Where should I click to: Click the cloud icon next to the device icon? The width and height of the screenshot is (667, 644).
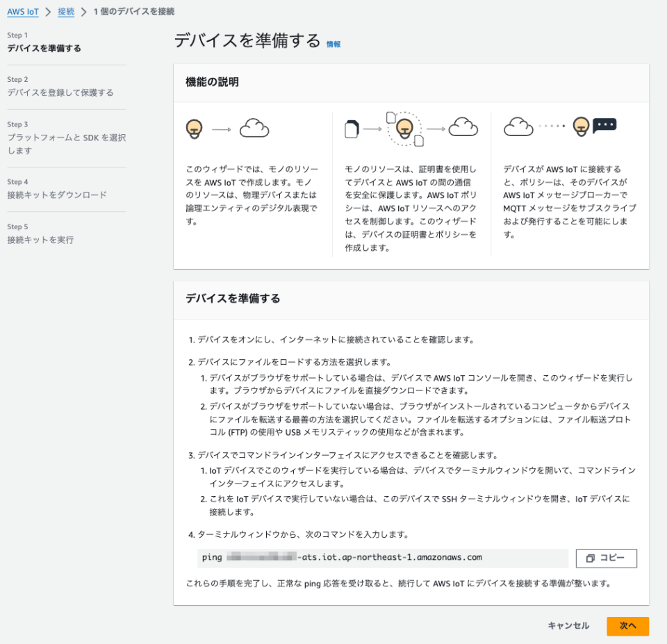254,128
